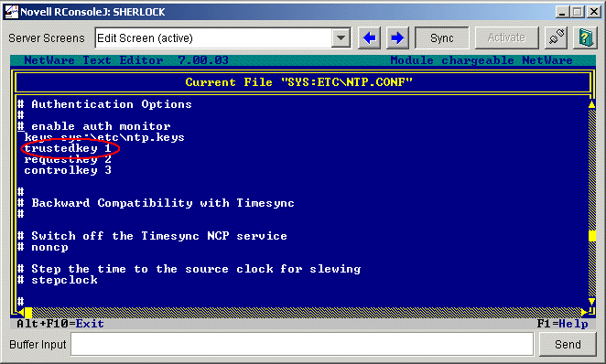The width and height of the screenshot is (606, 364).
Task: Click the 'trustedkey 1' line
Action: (x=68, y=148)
